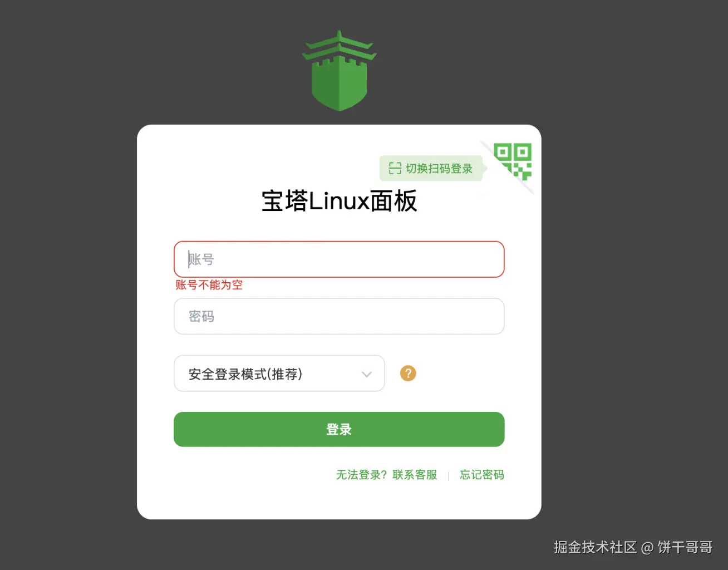Screen dimensions: 728x570
Task: Click the green 登录 button
Action: pos(339,429)
